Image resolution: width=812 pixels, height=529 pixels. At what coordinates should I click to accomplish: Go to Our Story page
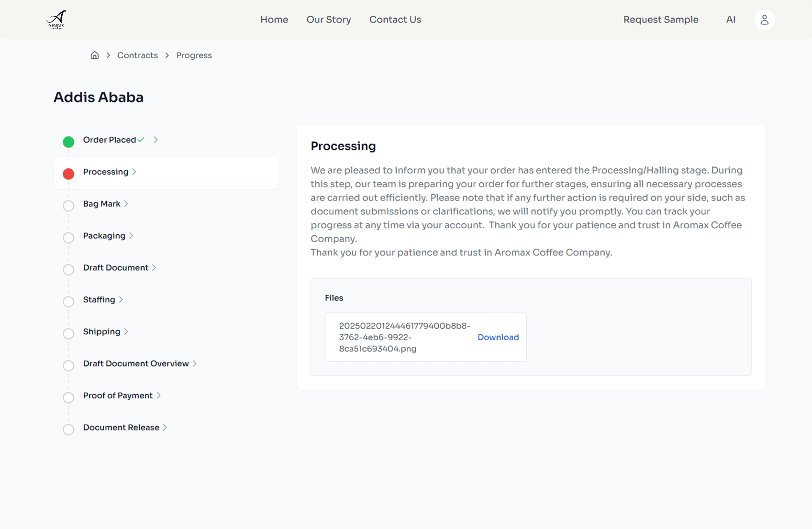(328, 20)
